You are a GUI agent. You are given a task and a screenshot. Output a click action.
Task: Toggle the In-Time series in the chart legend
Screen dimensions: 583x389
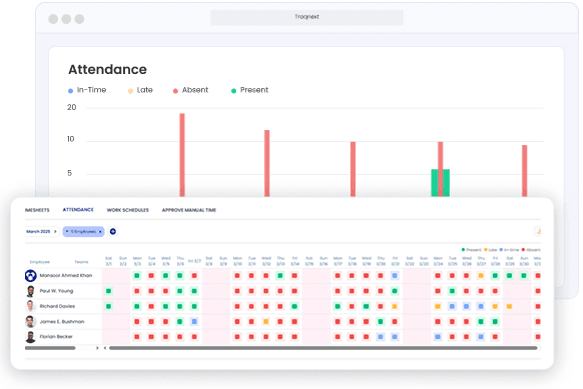click(x=87, y=90)
